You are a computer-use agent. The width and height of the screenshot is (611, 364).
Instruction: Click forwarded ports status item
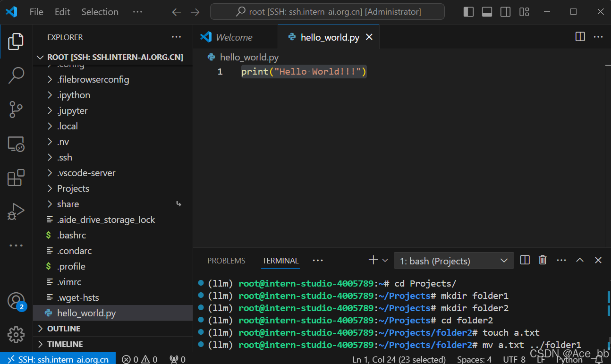click(x=178, y=359)
